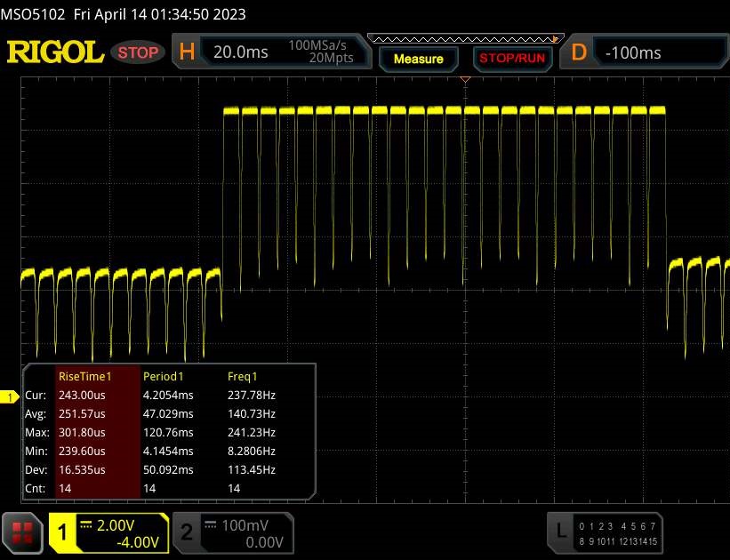The width and height of the screenshot is (730, 560).
Task: Open logic analyzer settings via L icon
Action: (561, 530)
